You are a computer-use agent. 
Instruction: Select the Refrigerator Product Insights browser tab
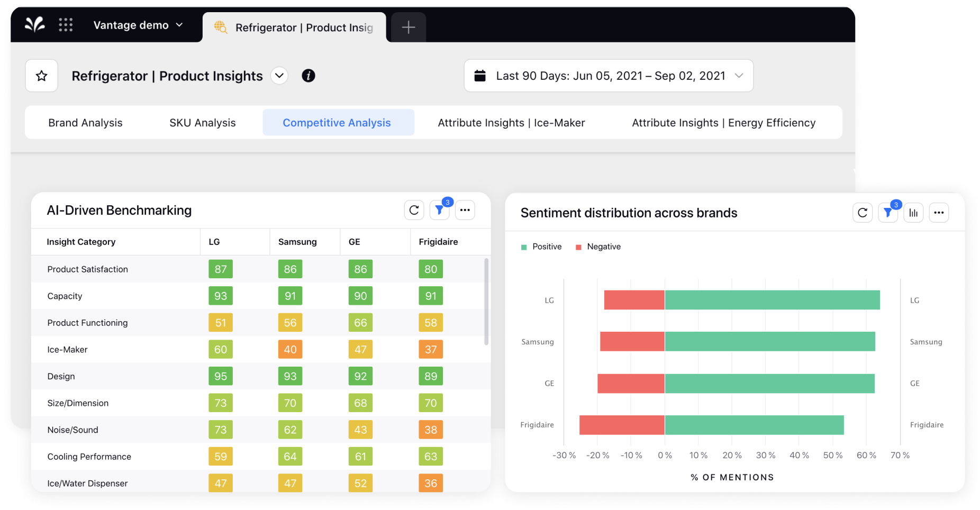(x=294, y=28)
